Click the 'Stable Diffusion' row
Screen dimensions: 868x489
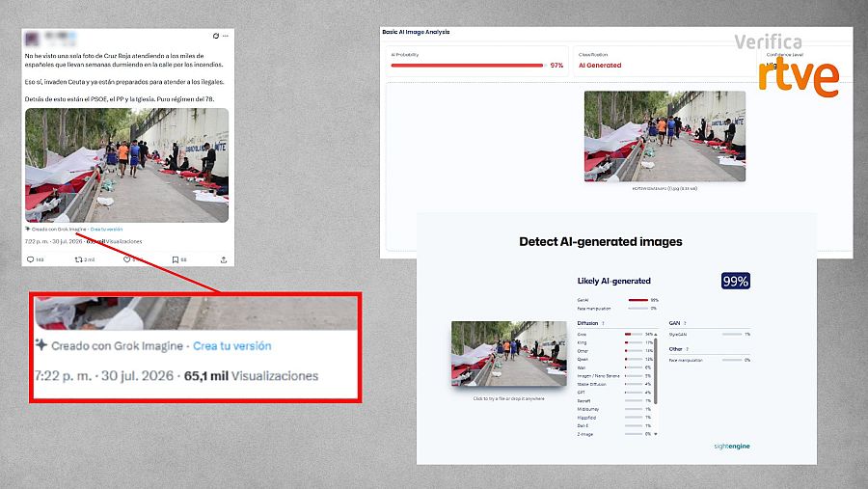click(x=615, y=384)
